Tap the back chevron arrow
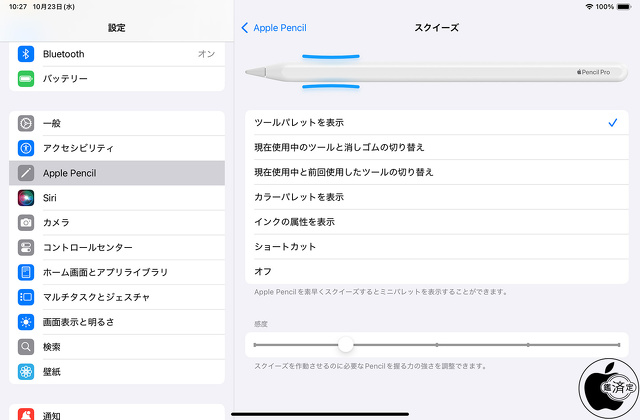This screenshot has width=640, height=420. tap(244, 28)
